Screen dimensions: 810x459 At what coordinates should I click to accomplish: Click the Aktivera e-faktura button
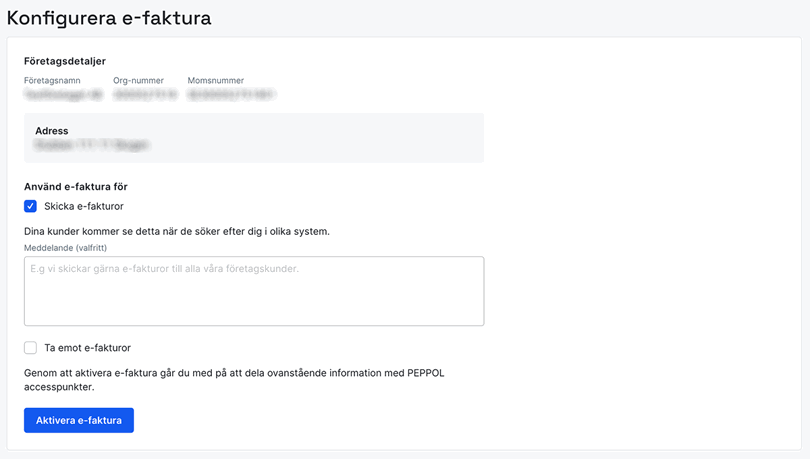[79, 420]
